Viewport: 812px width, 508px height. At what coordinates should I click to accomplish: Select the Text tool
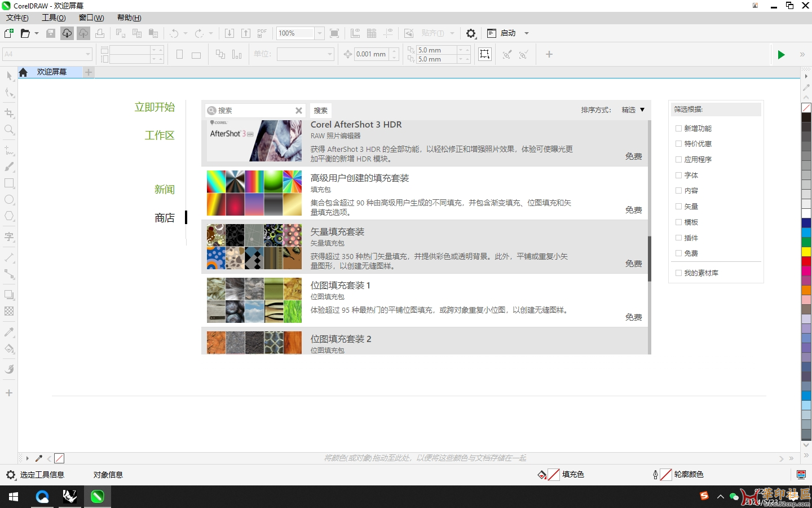click(9, 237)
